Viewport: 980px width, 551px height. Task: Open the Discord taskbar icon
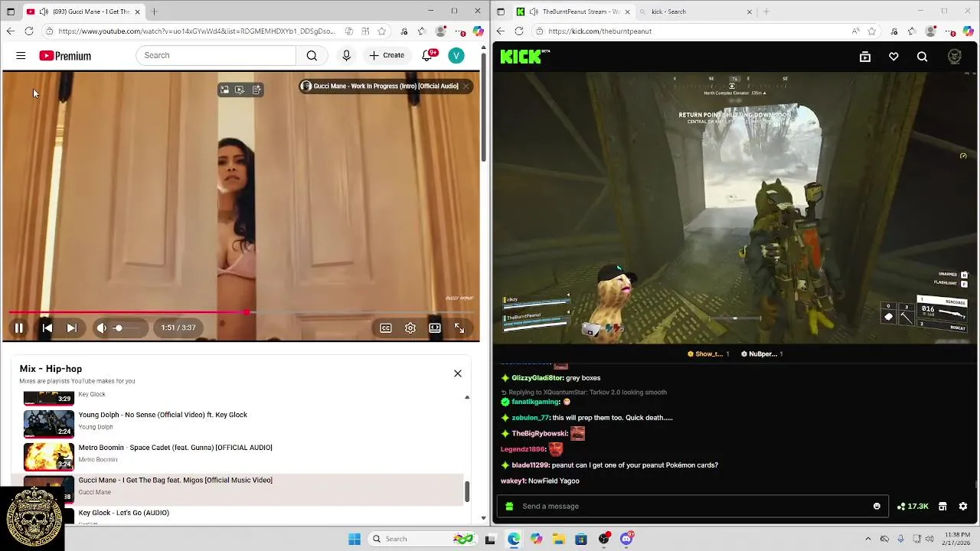click(626, 539)
